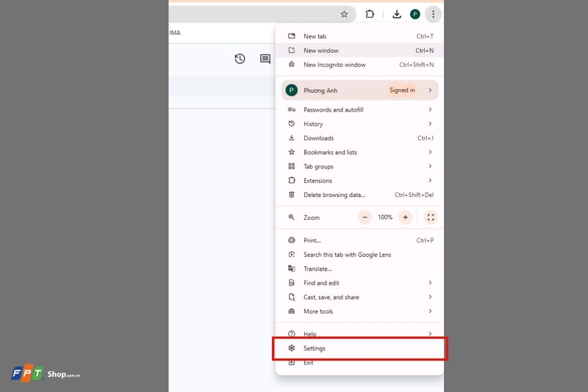Expand the Passwords and autofill chevron
This screenshot has height=392, width=588.
click(430, 110)
